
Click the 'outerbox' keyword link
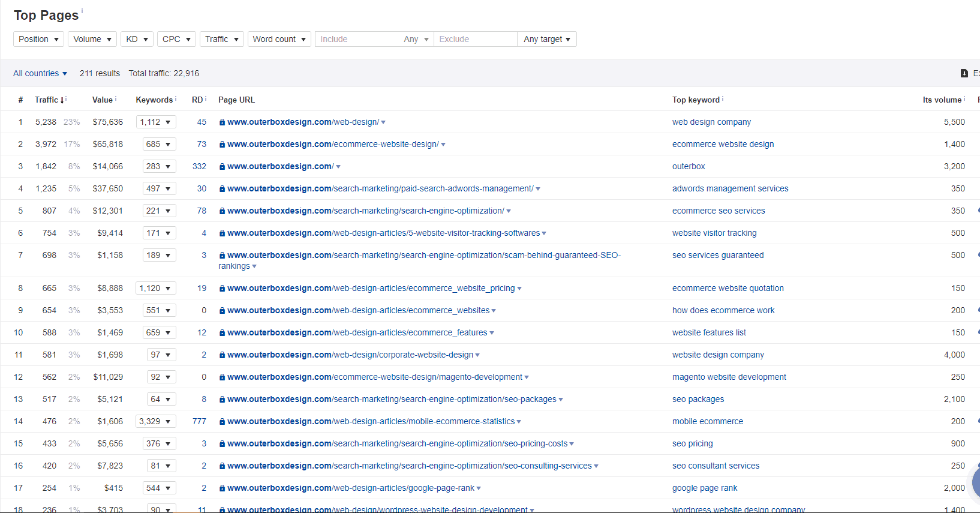689,166
